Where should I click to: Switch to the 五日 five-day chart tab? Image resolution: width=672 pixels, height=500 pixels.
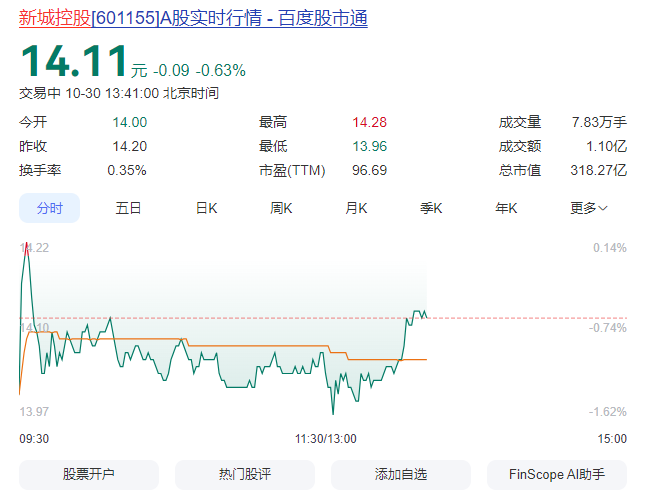click(x=128, y=208)
